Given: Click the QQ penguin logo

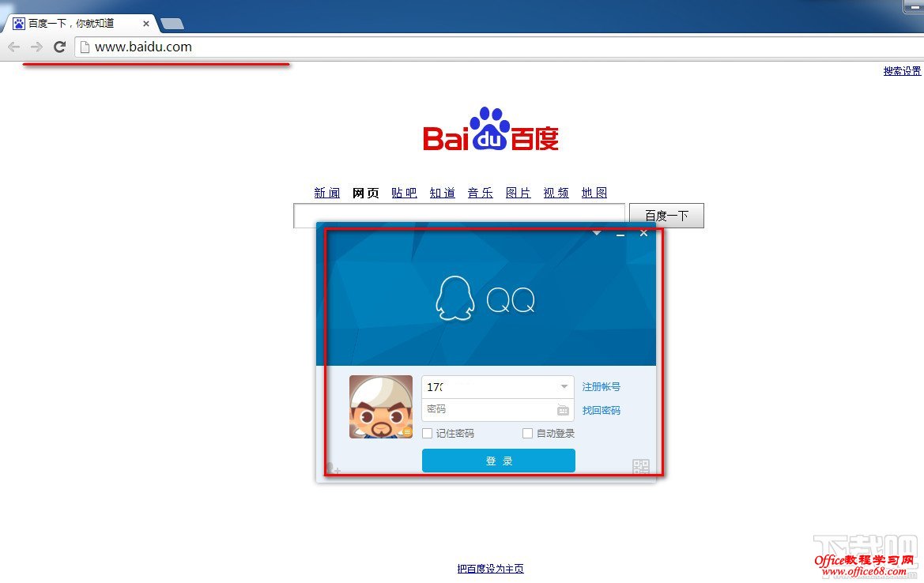Looking at the screenshot, I should click(x=454, y=299).
